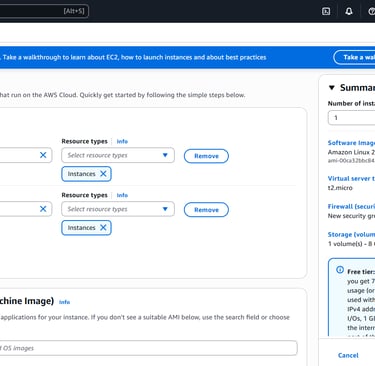Focus the Number of instances field
Viewport: 375px width, 366px height.
tap(351, 118)
